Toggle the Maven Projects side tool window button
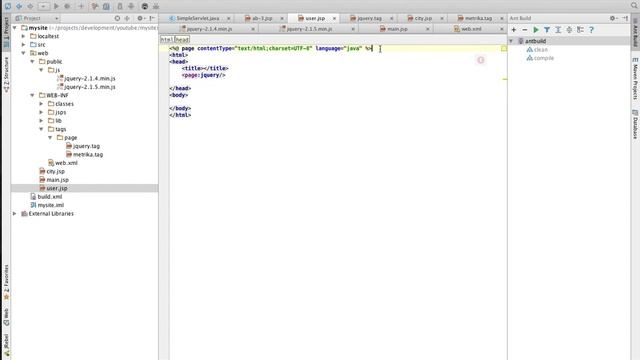640x360 pixels. click(635, 78)
